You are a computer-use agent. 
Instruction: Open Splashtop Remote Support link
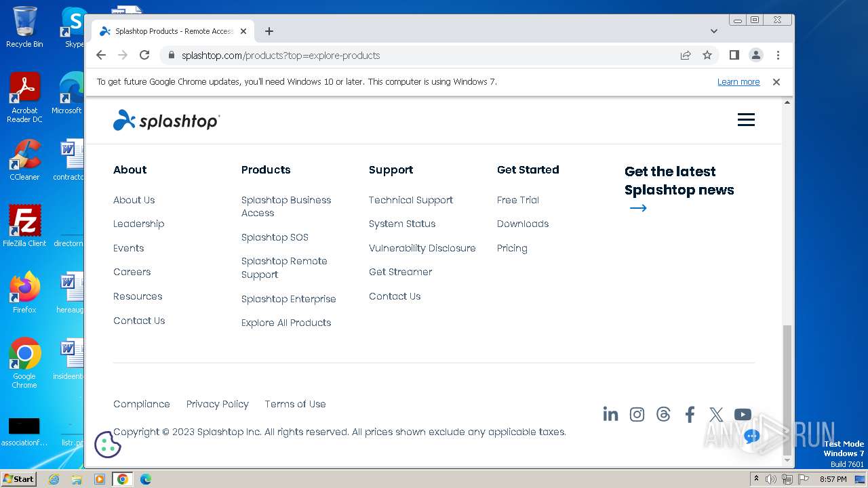(x=284, y=268)
